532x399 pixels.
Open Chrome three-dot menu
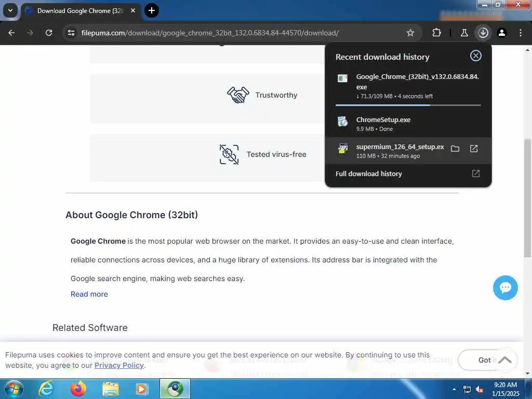pos(521,33)
